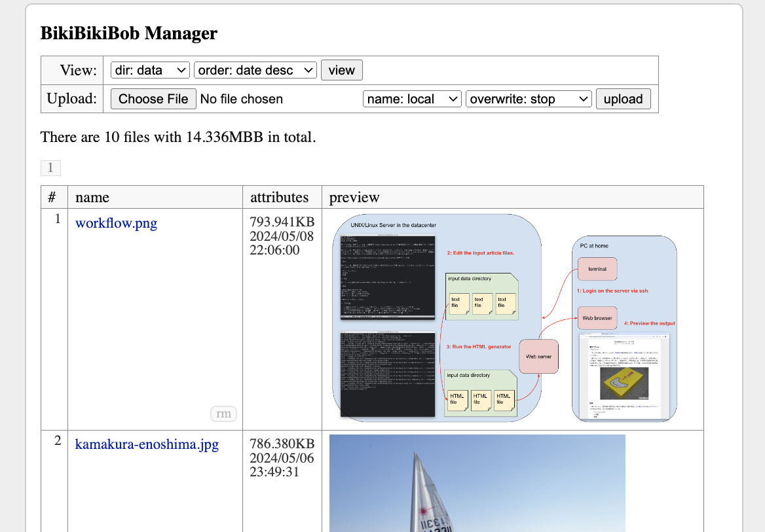Click the 'attributes' column header
Image resolution: width=765 pixels, height=532 pixels.
coord(279,197)
